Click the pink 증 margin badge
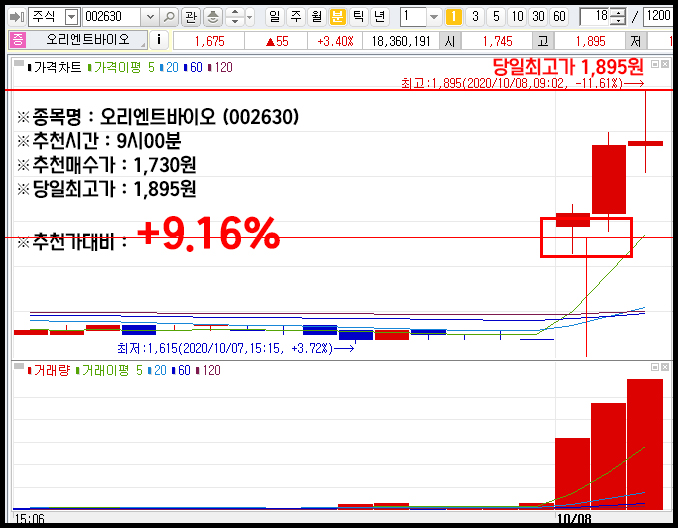 click(x=18, y=40)
